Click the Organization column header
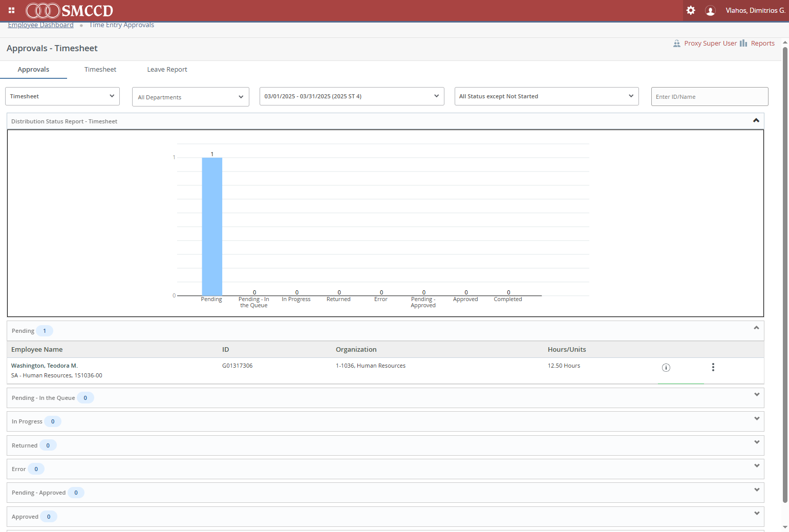This screenshot has width=789, height=532. point(356,350)
